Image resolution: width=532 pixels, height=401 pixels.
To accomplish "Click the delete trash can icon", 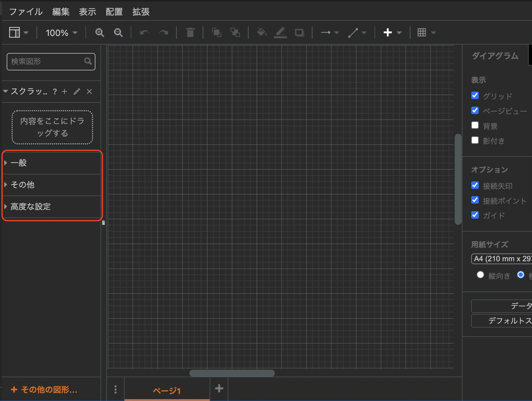I will pyautogui.click(x=190, y=33).
